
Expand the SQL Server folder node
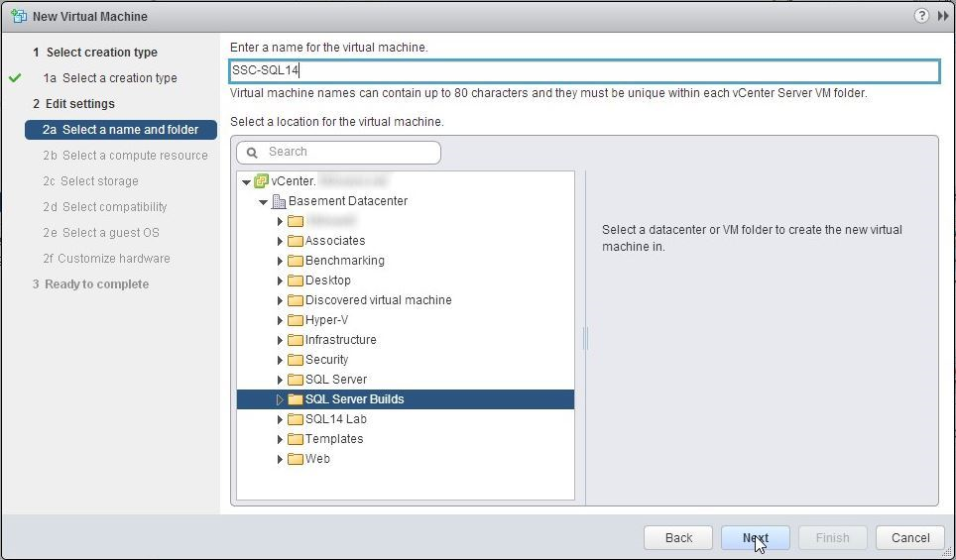click(281, 380)
